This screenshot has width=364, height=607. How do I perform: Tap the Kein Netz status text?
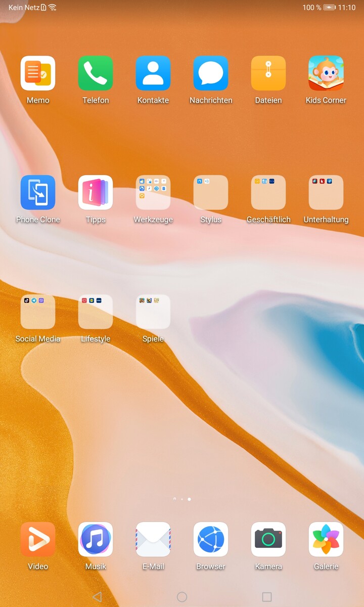pyautogui.click(x=24, y=8)
